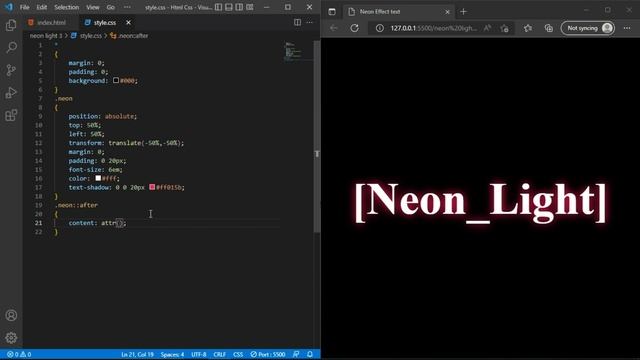Screen dimensions: 640x360
Task: Open color picker for #ff015b swatch
Action: tap(152, 187)
